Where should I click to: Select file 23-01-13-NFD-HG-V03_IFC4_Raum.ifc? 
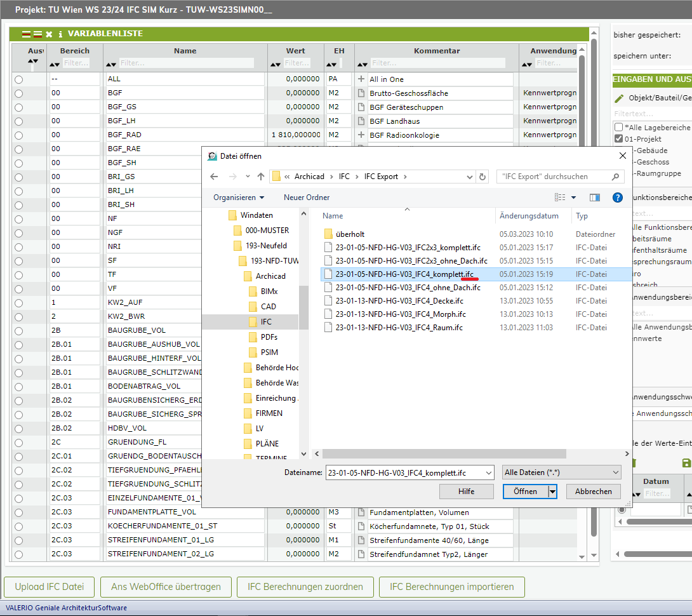(x=399, y=328)
